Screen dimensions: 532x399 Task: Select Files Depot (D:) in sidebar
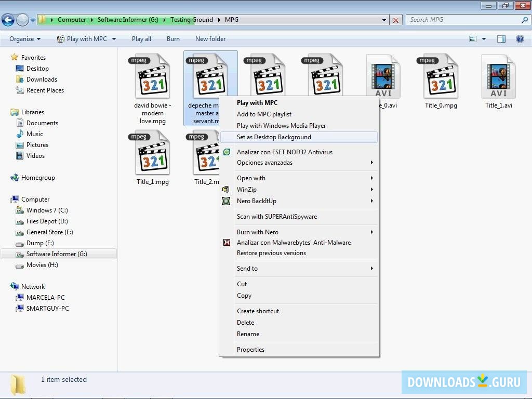[47, 221]
